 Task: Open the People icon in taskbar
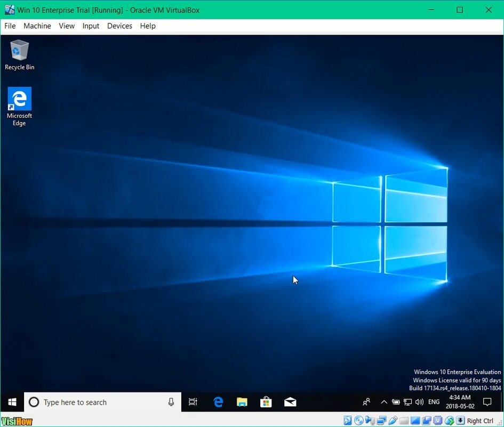(366, 402)
